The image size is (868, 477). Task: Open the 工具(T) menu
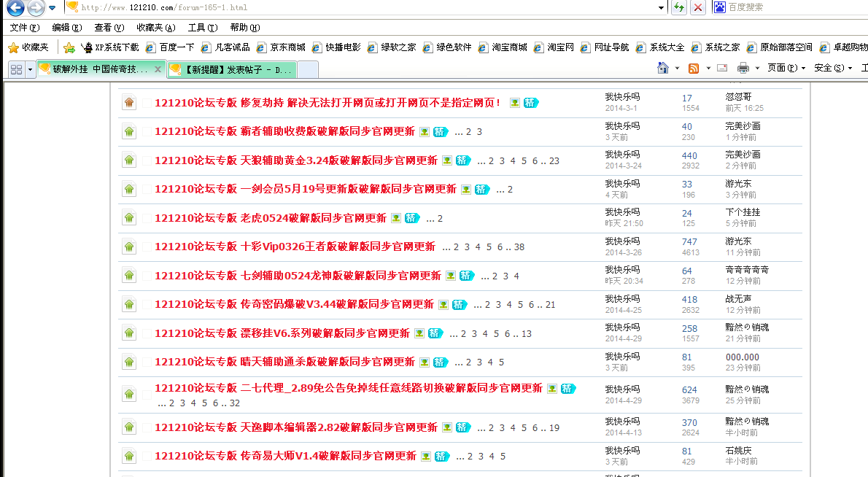[203, 28]
